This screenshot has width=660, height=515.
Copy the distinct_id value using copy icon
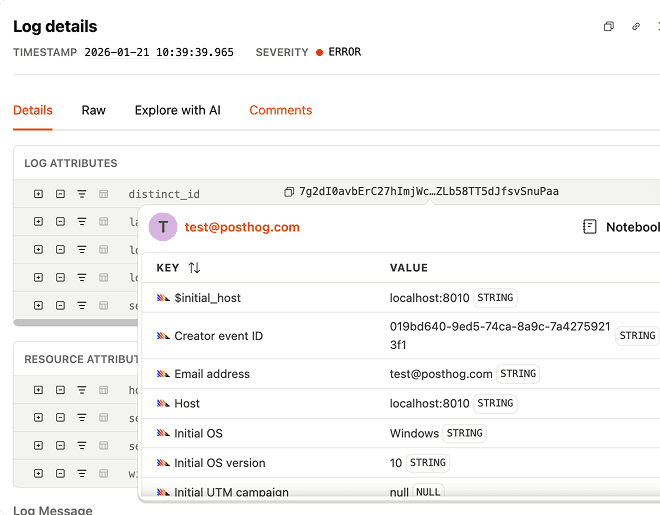click(289, 192)
